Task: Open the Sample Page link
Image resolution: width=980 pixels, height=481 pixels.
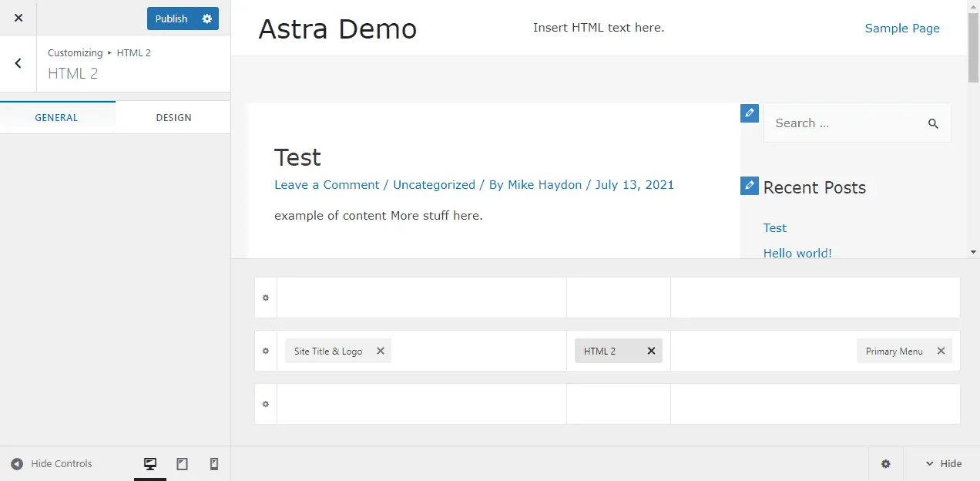Action: pos(902,28)
